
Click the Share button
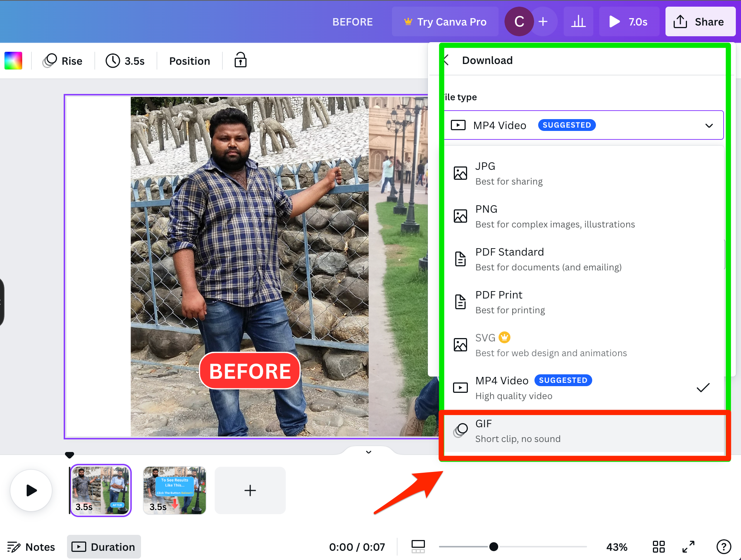tap(700, 21)
